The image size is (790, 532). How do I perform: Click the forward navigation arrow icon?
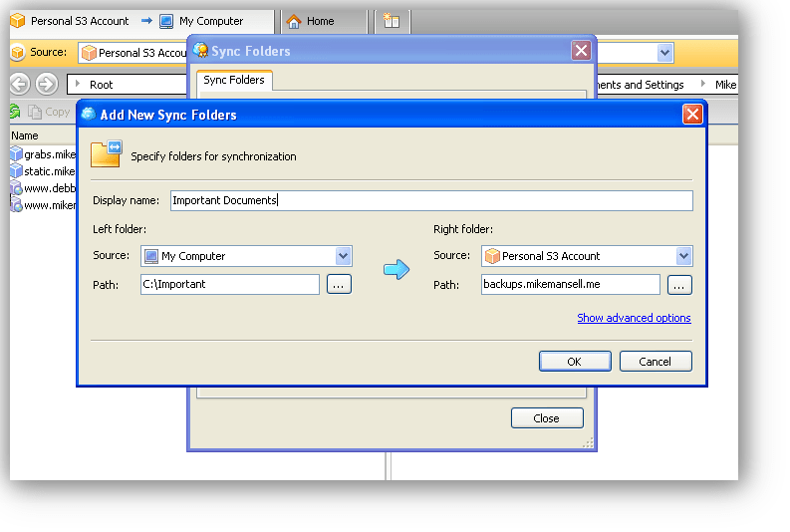47,84
